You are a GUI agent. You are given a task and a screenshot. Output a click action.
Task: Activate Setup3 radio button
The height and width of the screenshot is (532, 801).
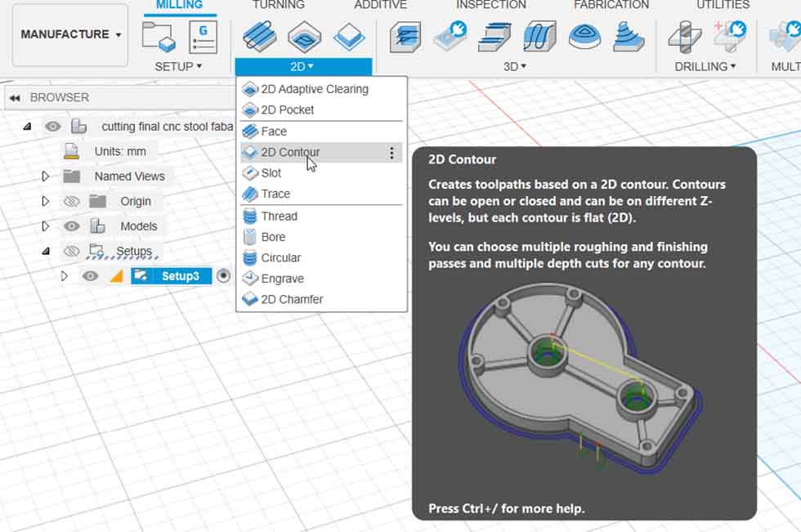click(x=223, y=276)
